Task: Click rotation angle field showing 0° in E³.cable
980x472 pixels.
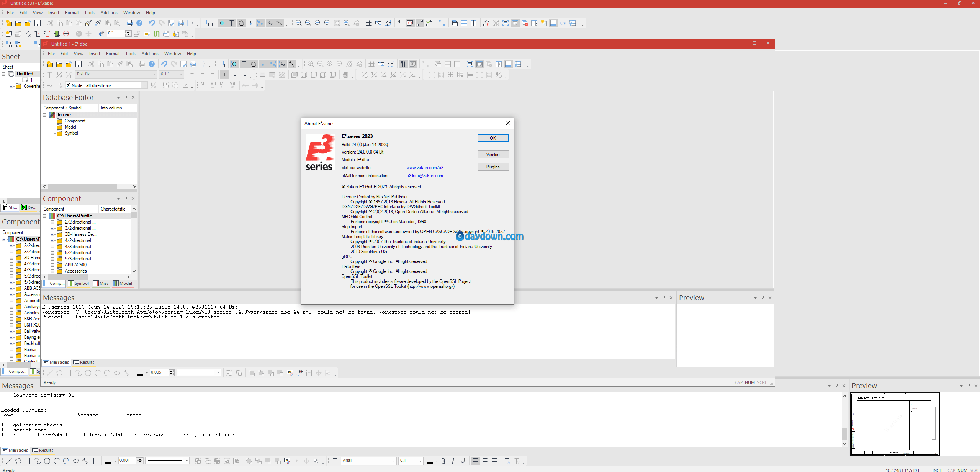Action: [x=116, y=34]
